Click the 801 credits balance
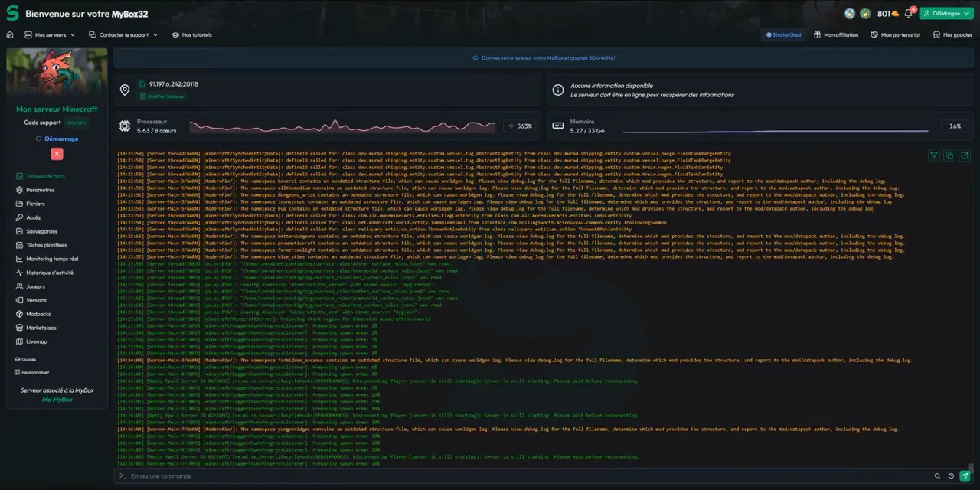 pyautogui.click(x=888, y=14)
